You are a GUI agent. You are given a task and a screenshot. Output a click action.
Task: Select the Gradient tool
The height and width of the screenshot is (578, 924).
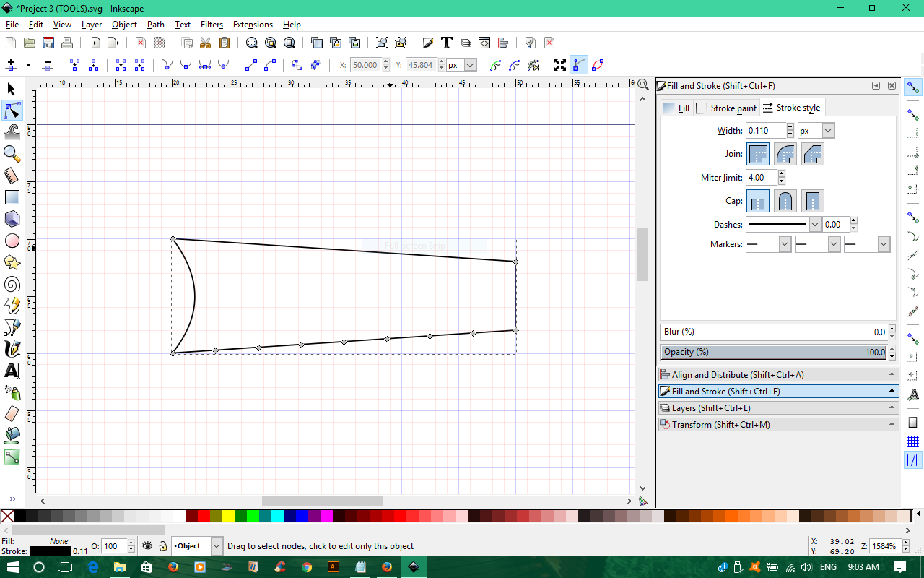tap(12, 457)
